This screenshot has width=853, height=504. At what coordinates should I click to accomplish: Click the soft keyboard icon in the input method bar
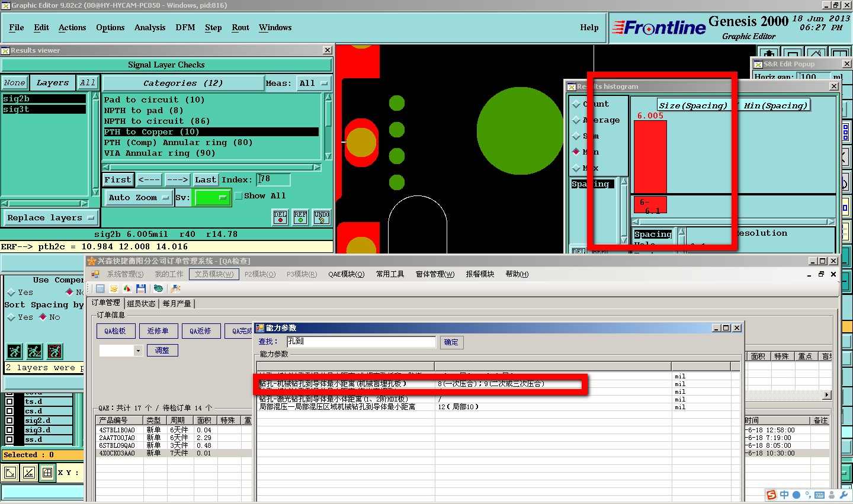[x=820, y=495]
